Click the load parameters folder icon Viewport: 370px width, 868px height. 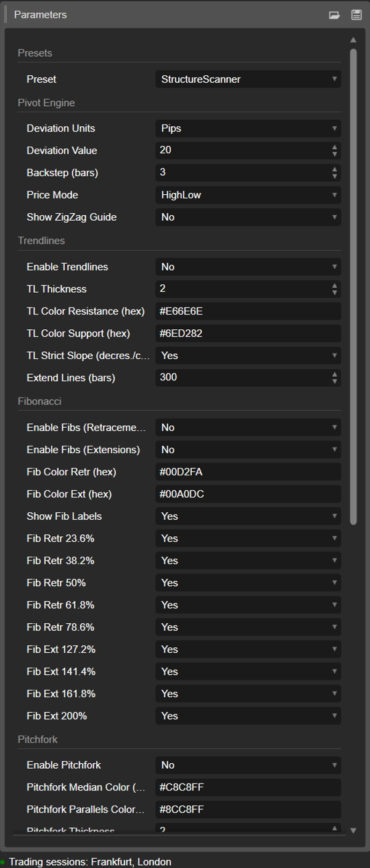(334, 15)
